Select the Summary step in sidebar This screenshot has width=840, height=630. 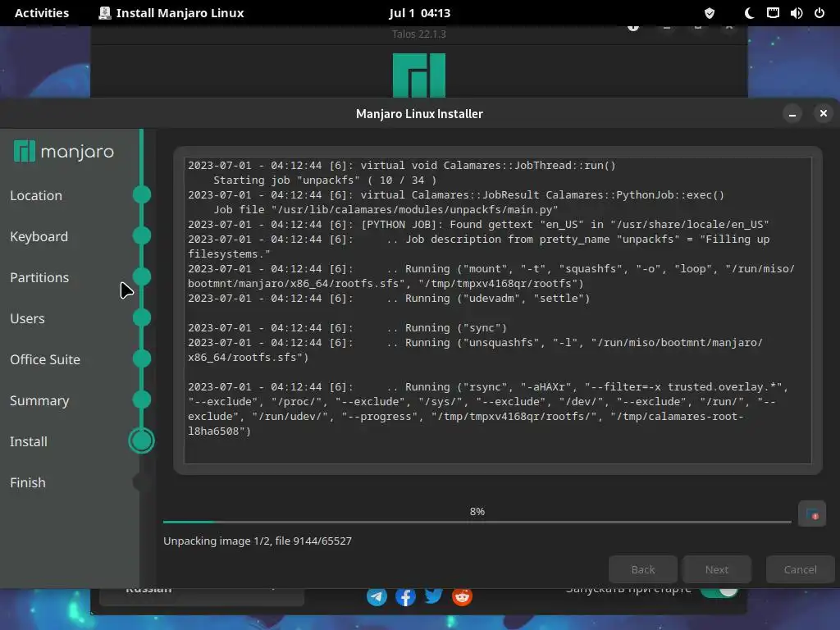coord(39,400)
